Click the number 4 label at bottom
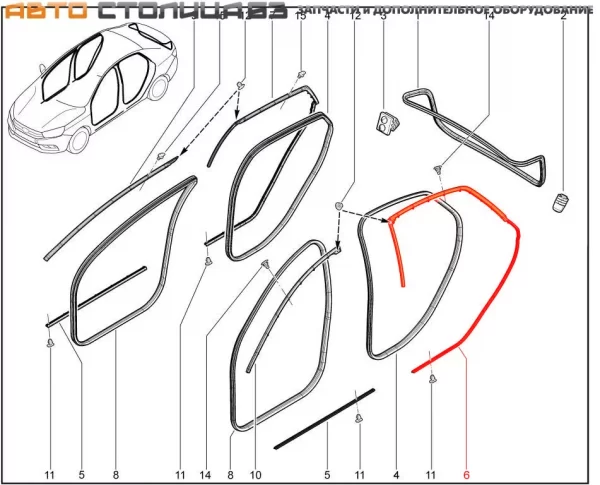This screenshot has width=600, height=485. coord(396,473)
